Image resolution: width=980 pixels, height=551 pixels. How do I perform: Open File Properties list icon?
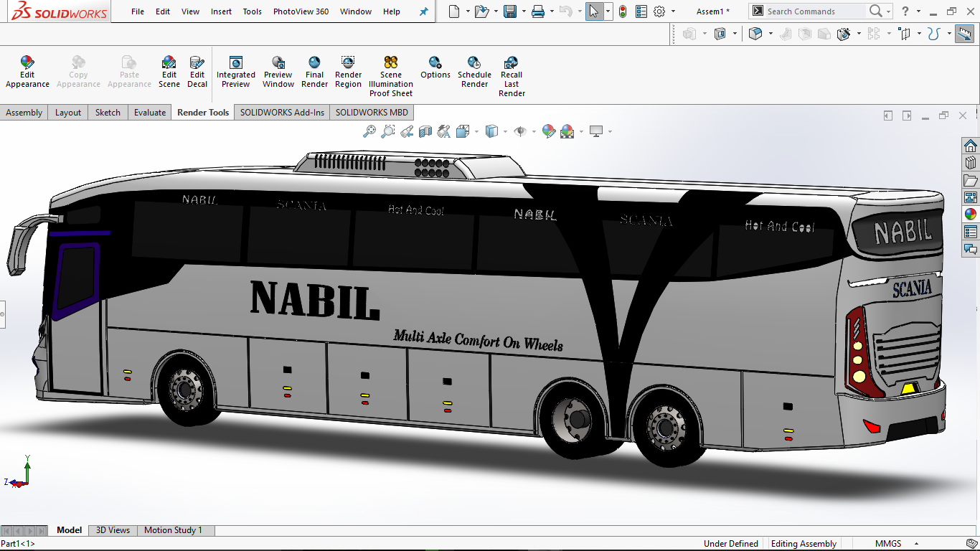click(641, 11)
